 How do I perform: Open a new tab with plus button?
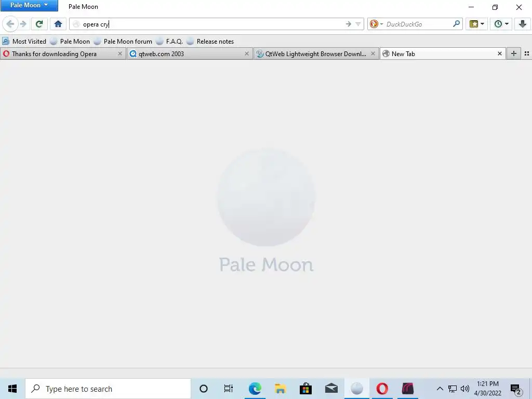[x=514, y=54]
